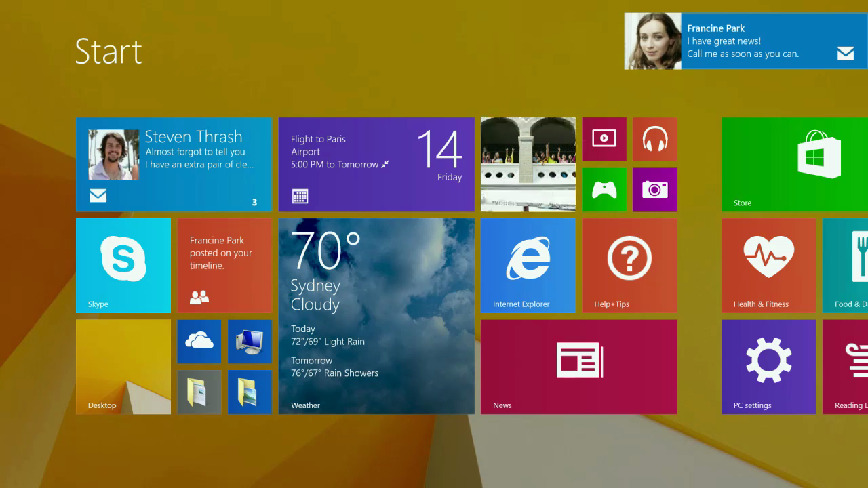This screenshot has width=868, height=488.
Task: Launch the Video app tile
Action: point(604,139)
